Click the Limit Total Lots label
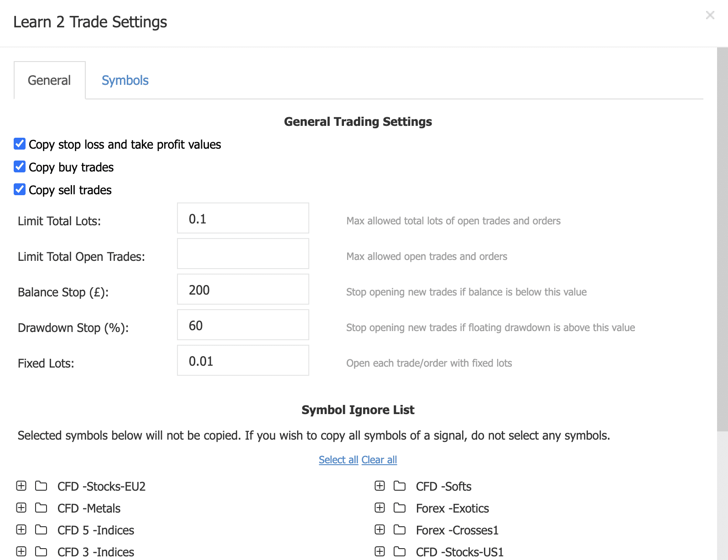The image size is (728, 560). tap(59, 221)
